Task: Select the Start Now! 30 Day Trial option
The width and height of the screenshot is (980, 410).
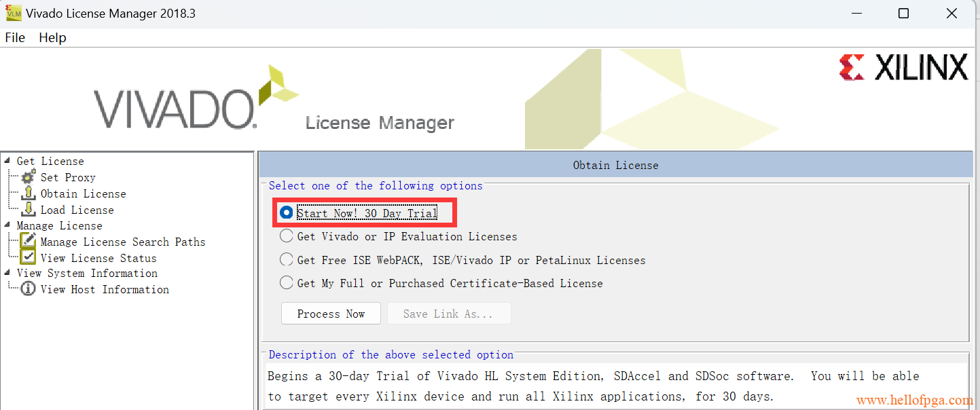Action: (287, 213)
